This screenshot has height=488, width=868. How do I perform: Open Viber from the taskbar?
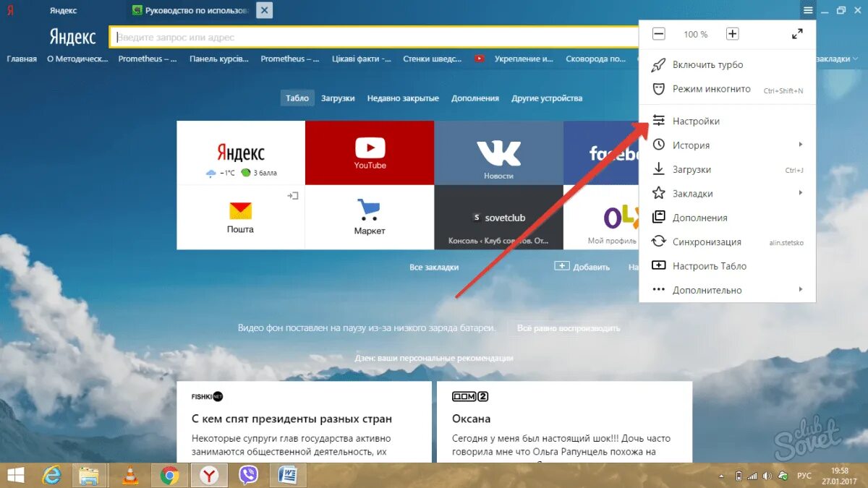point(250,475)
